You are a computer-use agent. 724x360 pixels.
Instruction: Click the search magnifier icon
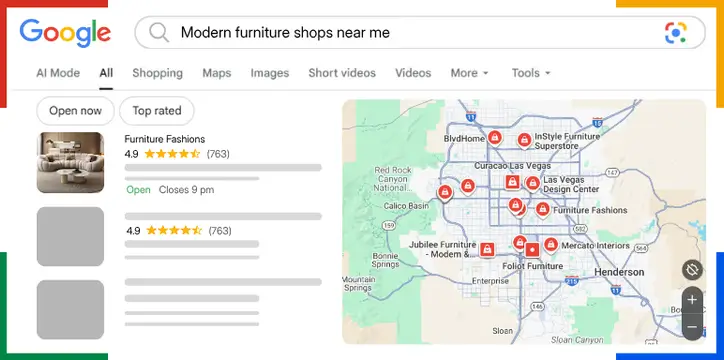159,33
